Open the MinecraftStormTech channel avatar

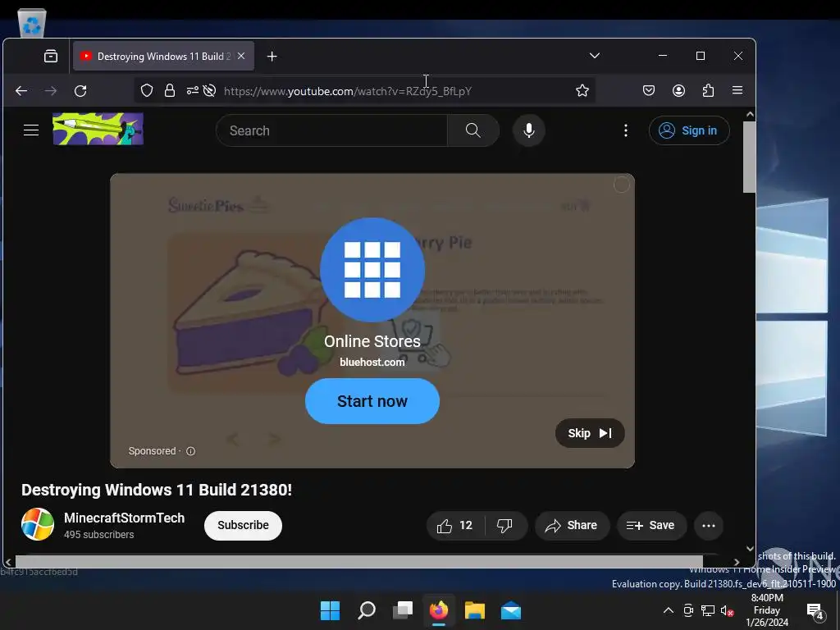point(38,524)
